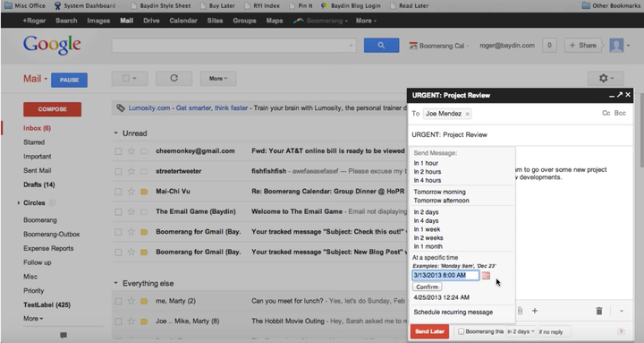Image resolution: width=644 pixels, height=343 pixels.
Task: Star the 'Joe .. Mike, Marty (8)' message
Action: [131, 322]
